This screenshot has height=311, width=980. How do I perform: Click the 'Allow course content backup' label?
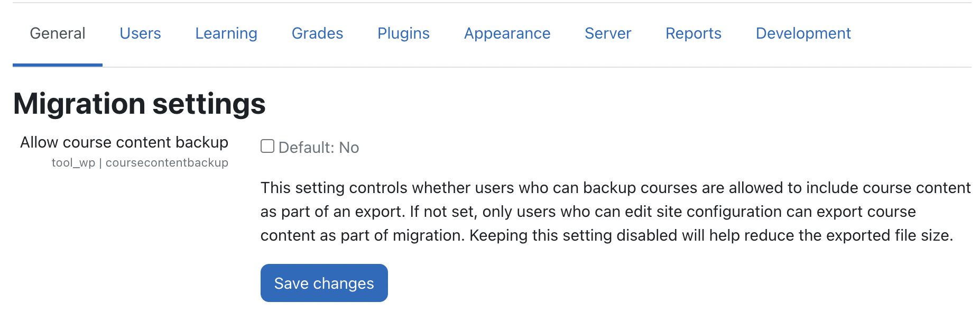[x=124, y=142]
